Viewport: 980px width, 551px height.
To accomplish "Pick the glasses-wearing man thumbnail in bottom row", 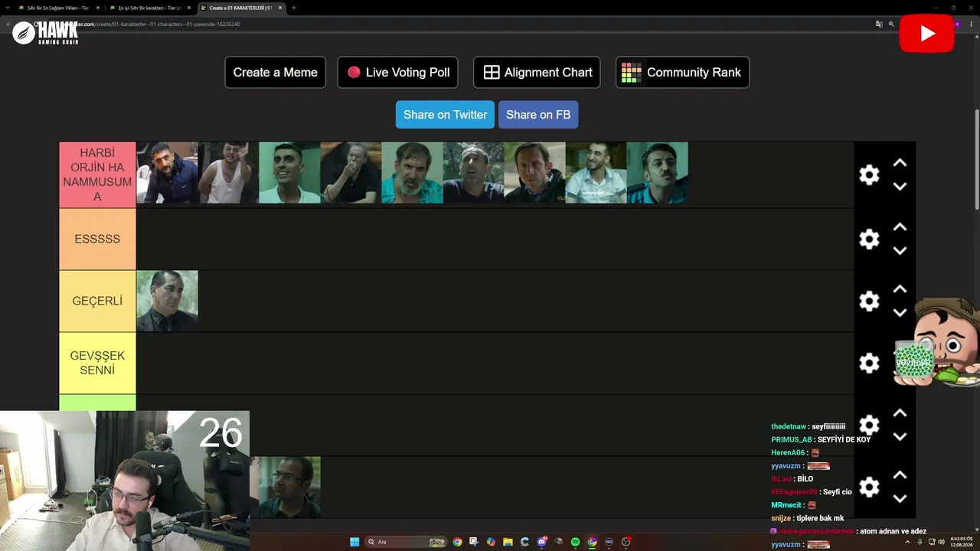I will point(289,487).
